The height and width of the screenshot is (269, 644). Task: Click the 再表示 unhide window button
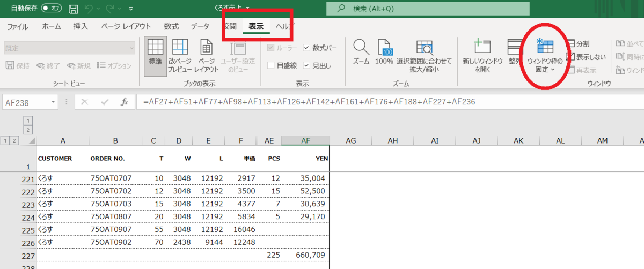(582, 70)
